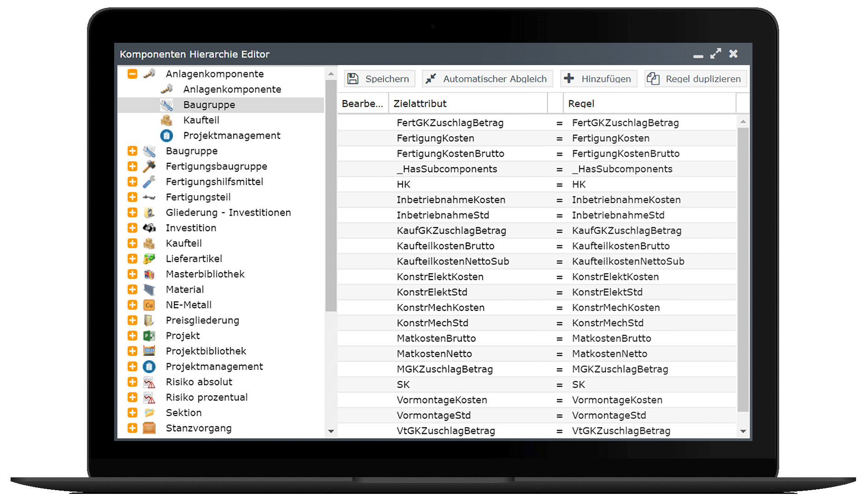Select the _HasSubcomponents target attribute

(x=447, y=169)
